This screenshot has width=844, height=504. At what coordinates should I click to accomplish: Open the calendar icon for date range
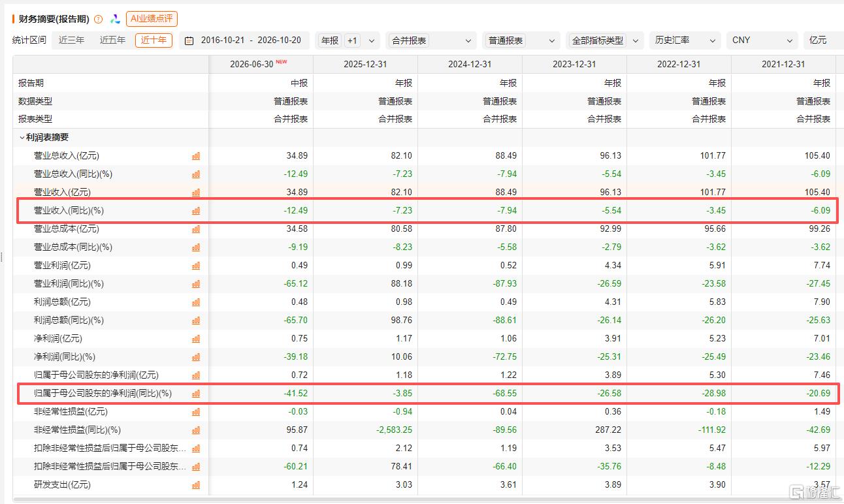189,40
